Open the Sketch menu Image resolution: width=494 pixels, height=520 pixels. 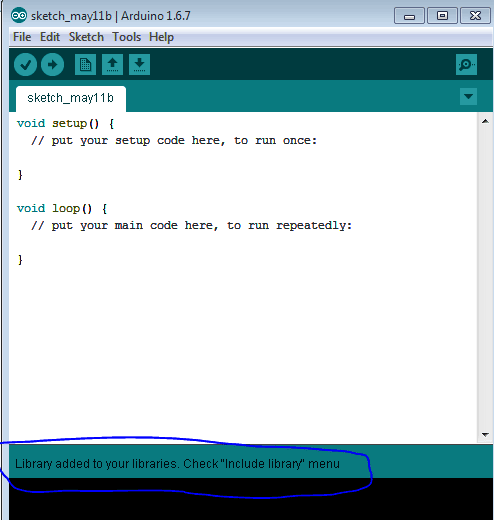click(86, 37)
